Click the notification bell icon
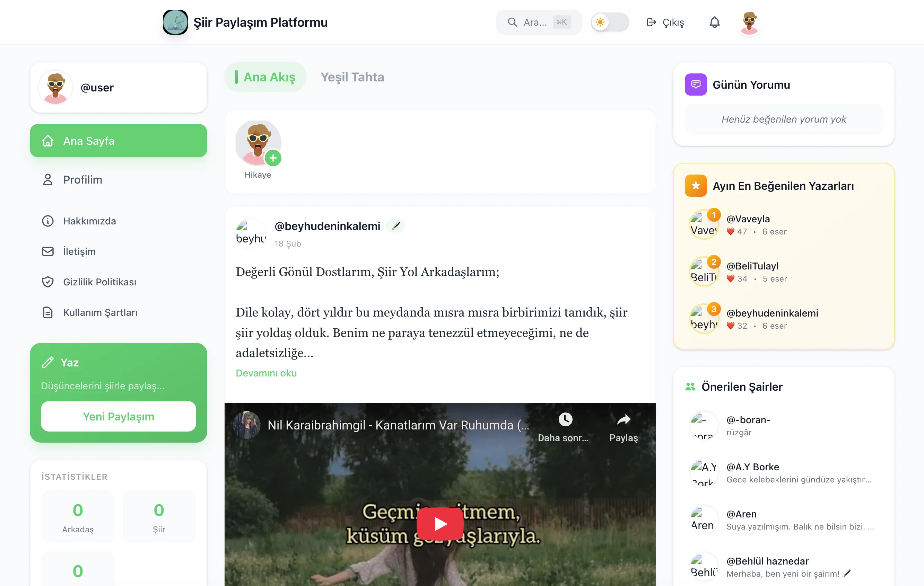 click(x=714, y=22)
